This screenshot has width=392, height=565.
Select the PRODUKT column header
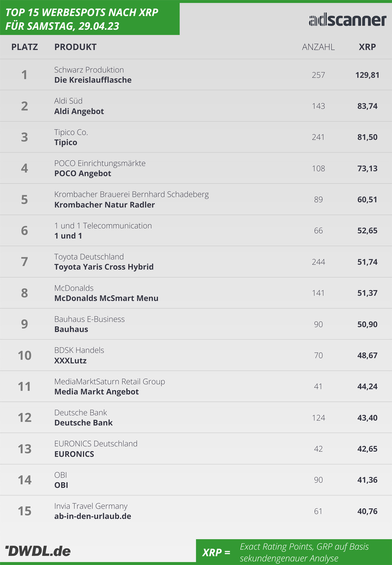(x=75, y=47)
